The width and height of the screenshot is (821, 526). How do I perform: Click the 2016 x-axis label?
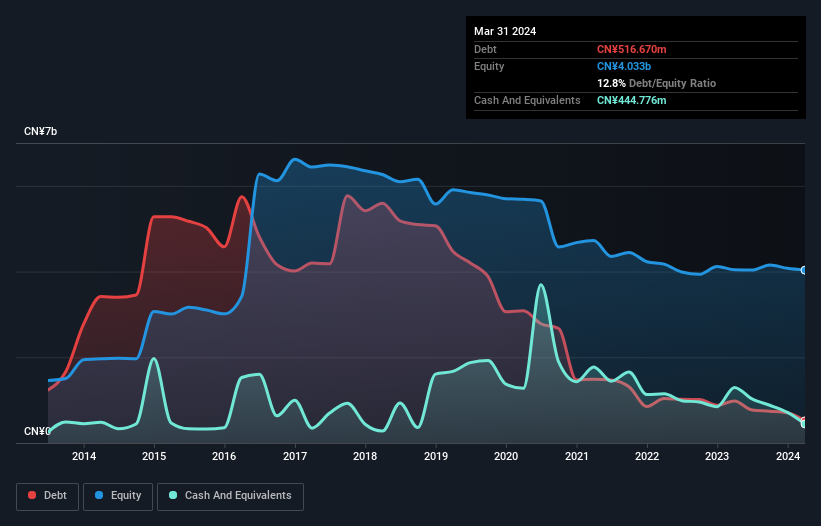pyautogui.click(x=224, y=456)
